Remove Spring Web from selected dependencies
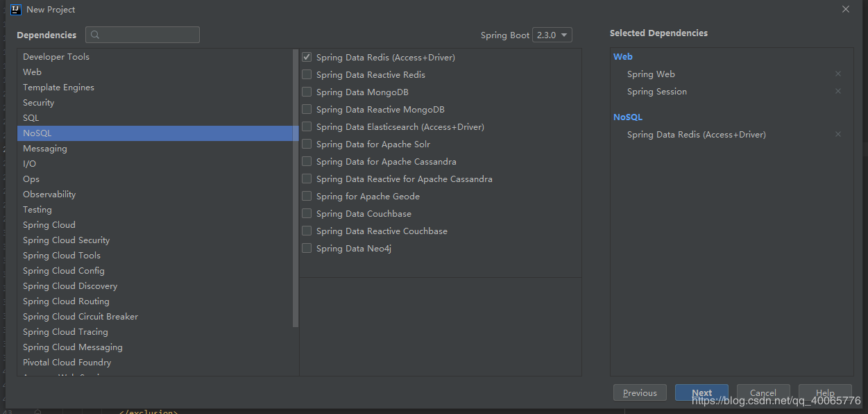Viewport: 868px width, 414px height. 837,74
